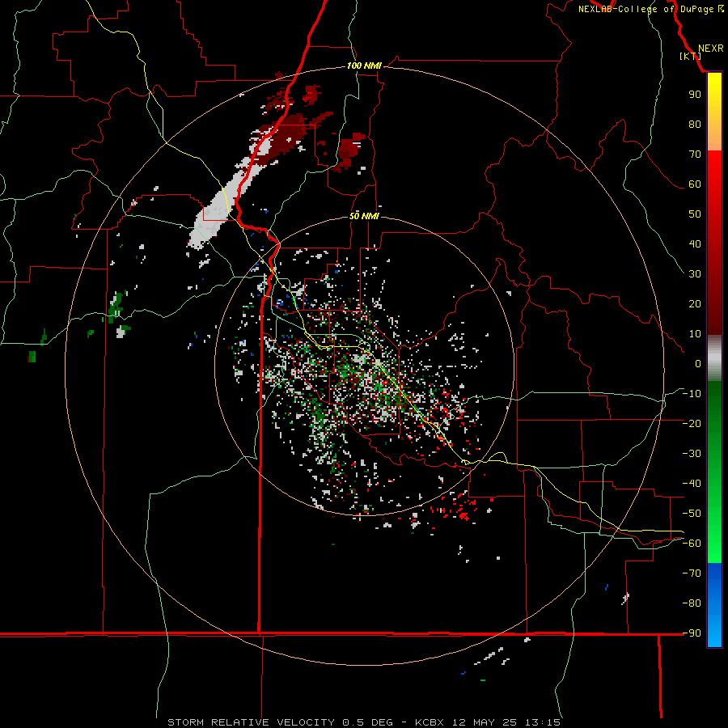Click the "NEXLAB-College of DuPage" credit text
Screen dimensions: 728x728
[x=645, y=9]
